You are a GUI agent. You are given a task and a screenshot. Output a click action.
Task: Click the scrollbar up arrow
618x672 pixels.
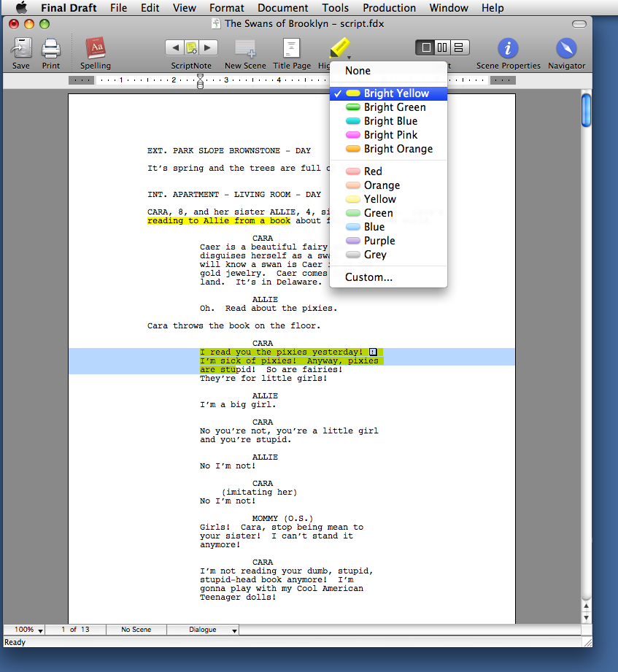(586, 606)
